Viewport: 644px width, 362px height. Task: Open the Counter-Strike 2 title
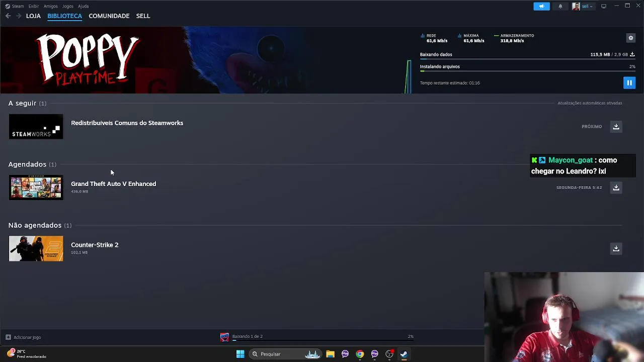point(95,245)
